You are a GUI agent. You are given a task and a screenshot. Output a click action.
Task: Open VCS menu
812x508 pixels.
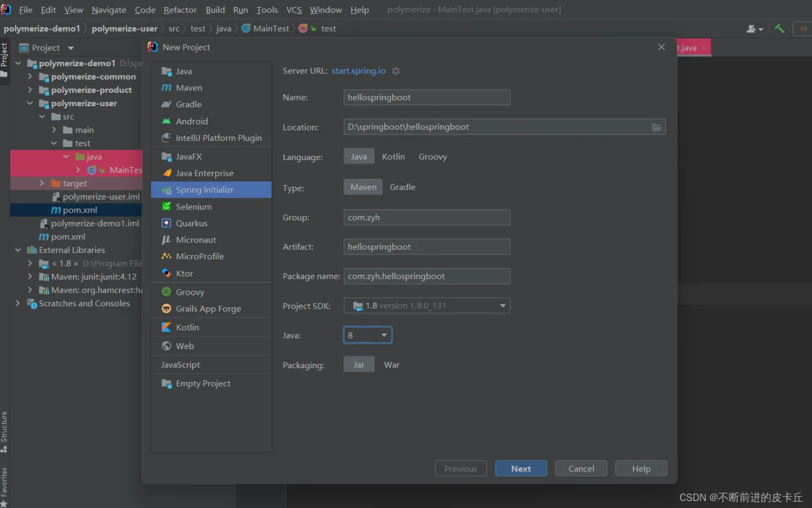click(x=294, y=10)
